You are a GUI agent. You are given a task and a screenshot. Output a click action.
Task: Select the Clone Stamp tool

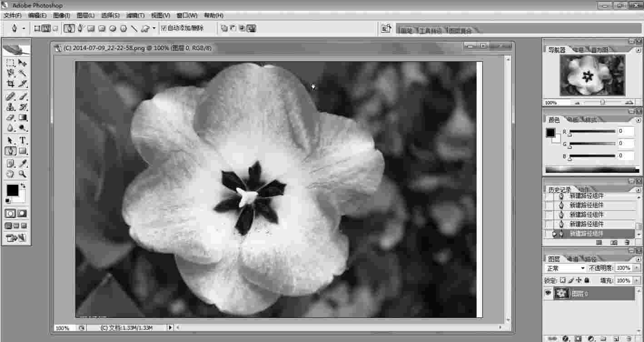(x=10, y=107)
